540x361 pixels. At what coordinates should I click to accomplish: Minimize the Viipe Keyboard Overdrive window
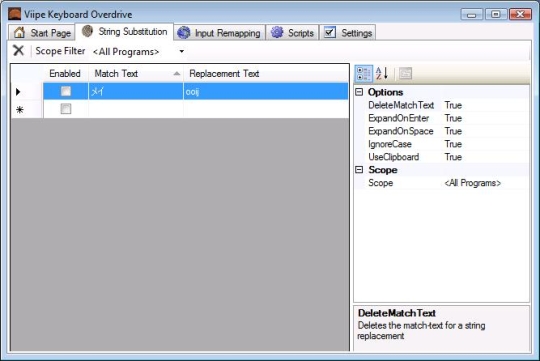coord(471,14)
